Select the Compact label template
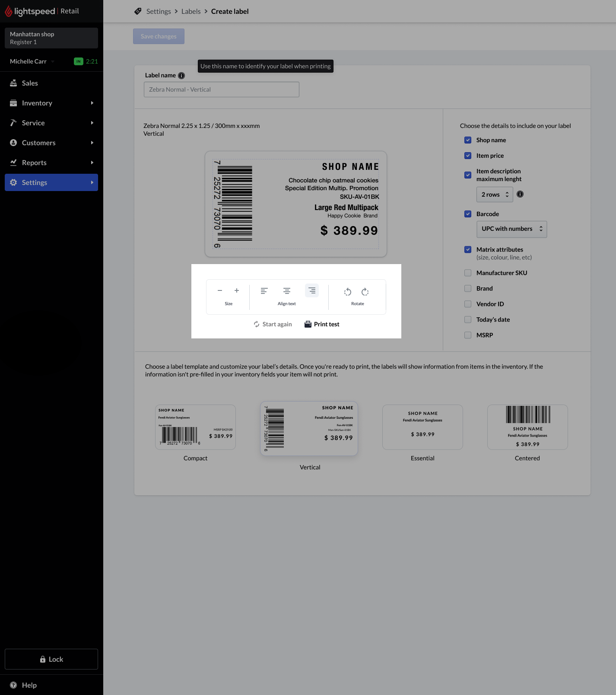The image size is (616, 695). 195,427
